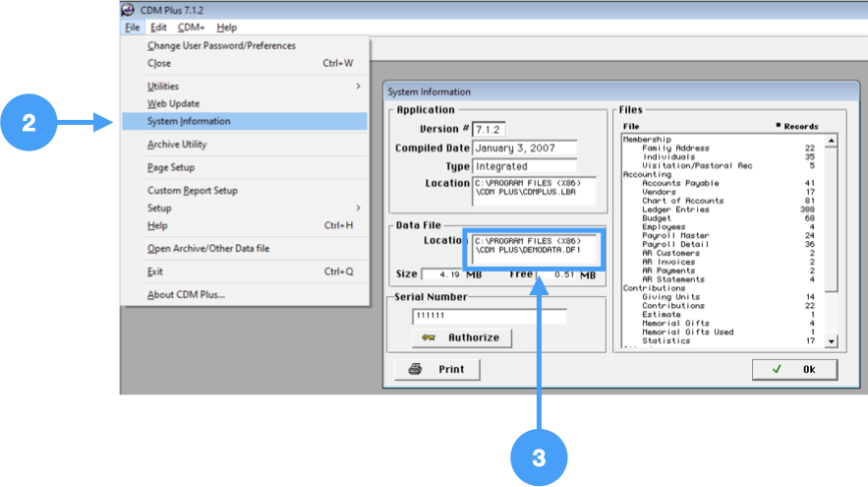Click the Version number field
The height and width of the screenshot is (487, 868).
(488, 129)
